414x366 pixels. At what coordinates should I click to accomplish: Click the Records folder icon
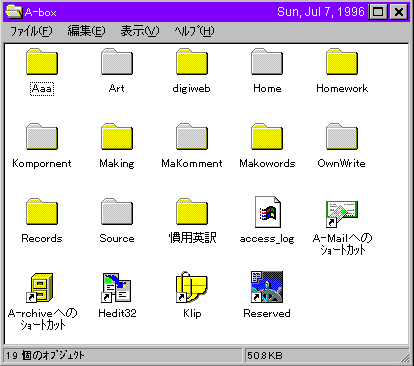[42, 212]
